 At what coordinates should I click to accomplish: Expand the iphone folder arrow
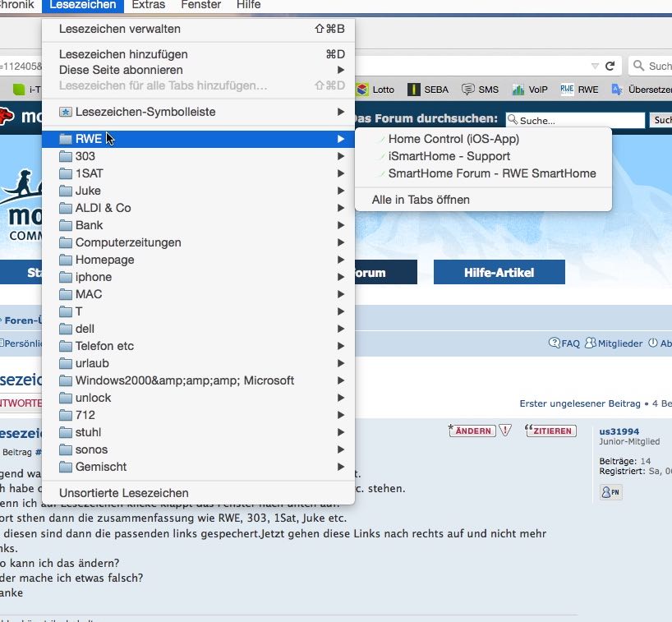[341, 277]
